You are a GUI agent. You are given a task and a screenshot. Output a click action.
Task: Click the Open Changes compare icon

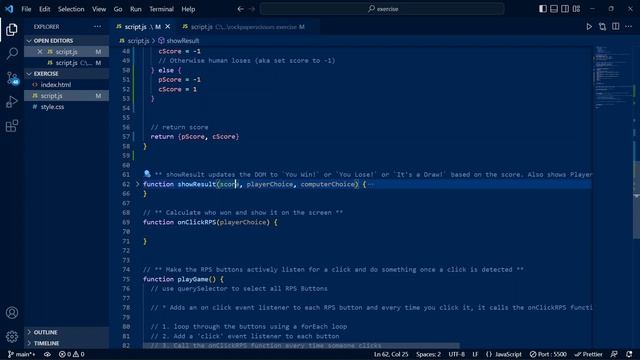602,27
